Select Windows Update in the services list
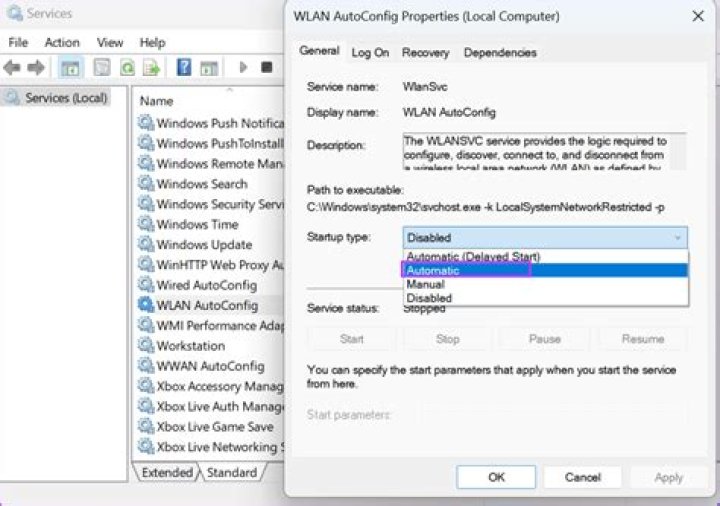The height and width of the screenshot is (506, 720). pos(204,245)
